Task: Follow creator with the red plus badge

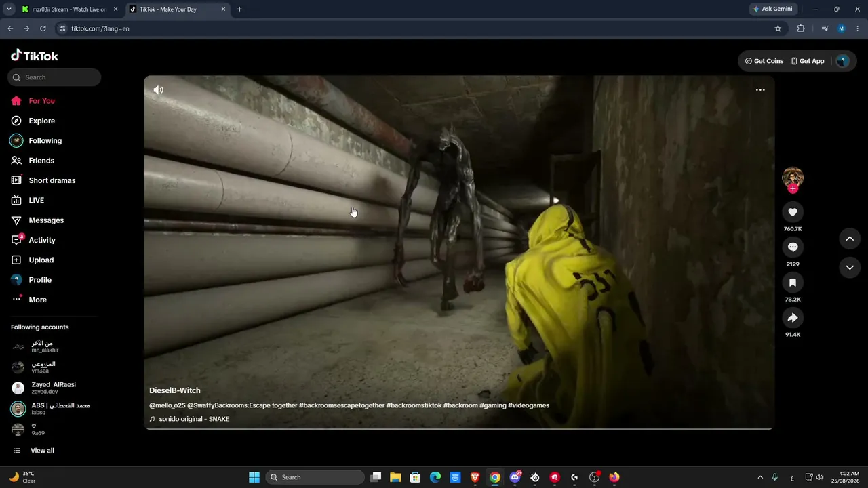Action: (793, 188)
